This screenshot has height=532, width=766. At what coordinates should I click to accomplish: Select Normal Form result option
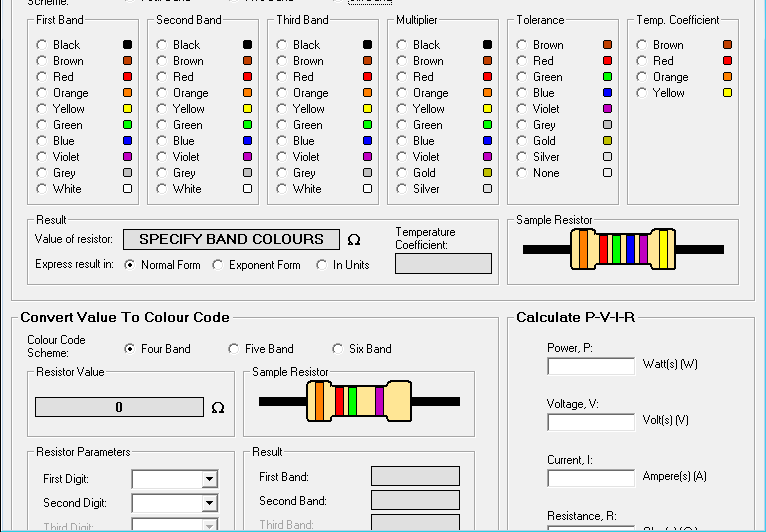point(129,265)
